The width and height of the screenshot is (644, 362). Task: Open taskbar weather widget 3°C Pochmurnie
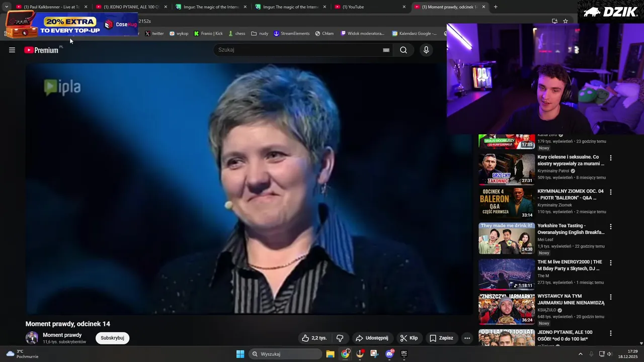23,354
